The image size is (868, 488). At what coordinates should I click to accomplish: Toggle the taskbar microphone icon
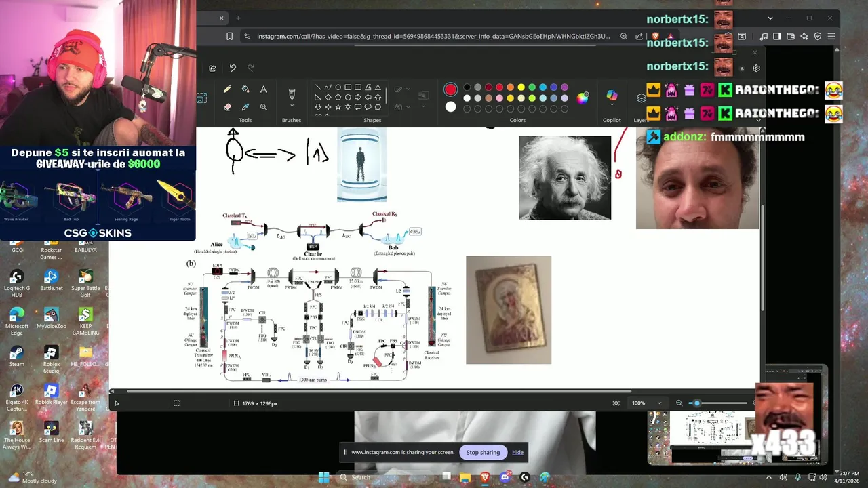pos(797,477)
